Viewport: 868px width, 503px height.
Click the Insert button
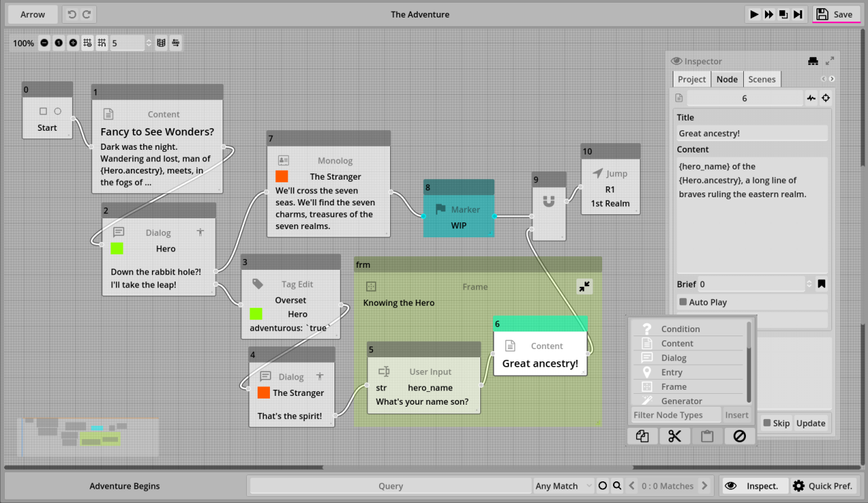[x=737, y=415]
